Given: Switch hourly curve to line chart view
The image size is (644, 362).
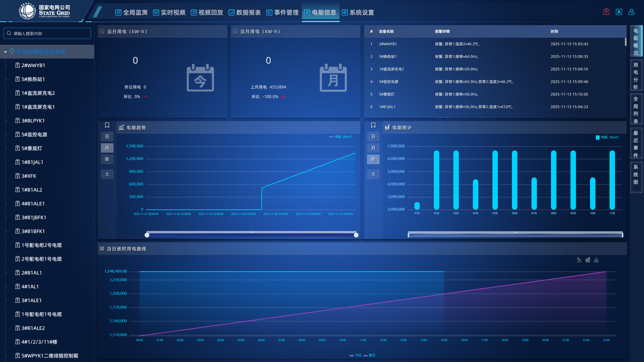Looking at the screenshot, I should 579,260.
